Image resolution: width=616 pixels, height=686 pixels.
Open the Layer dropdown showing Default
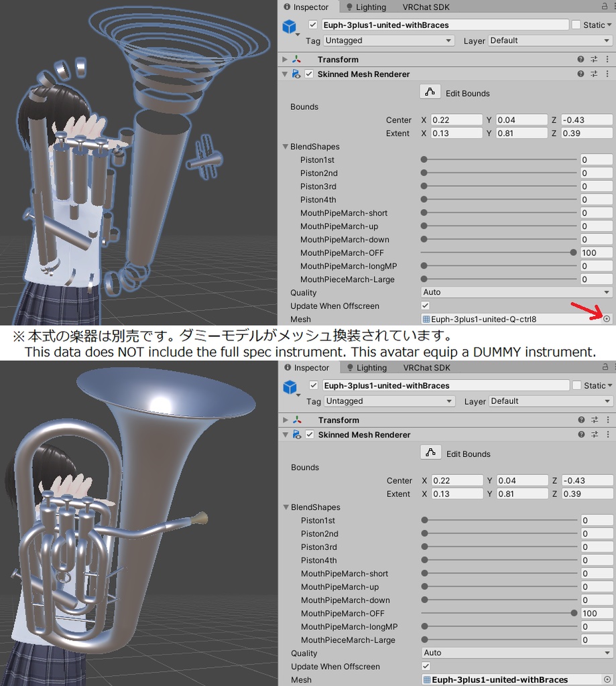coord(548,40)
